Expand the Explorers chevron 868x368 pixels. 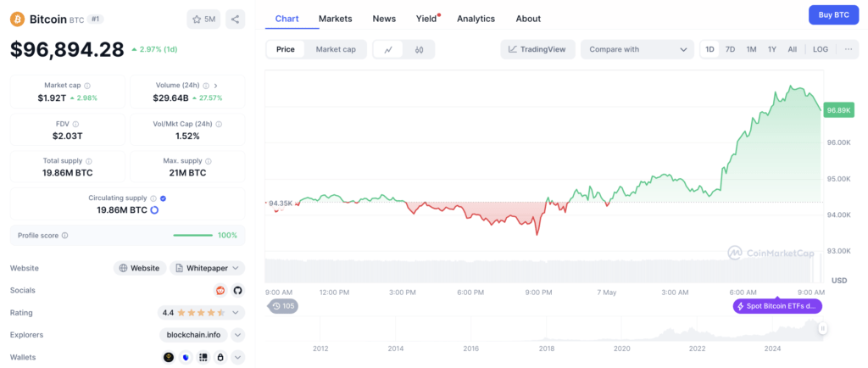click(237, 335)
